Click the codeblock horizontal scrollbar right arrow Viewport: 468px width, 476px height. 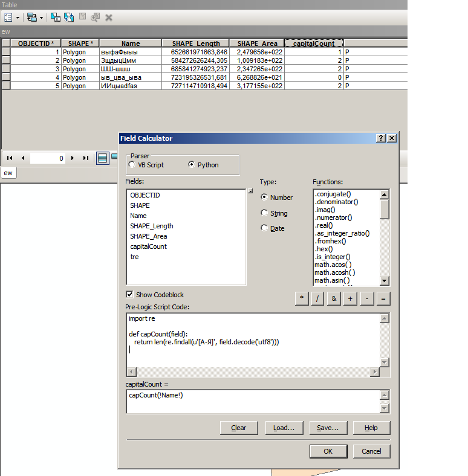(375, 372)
